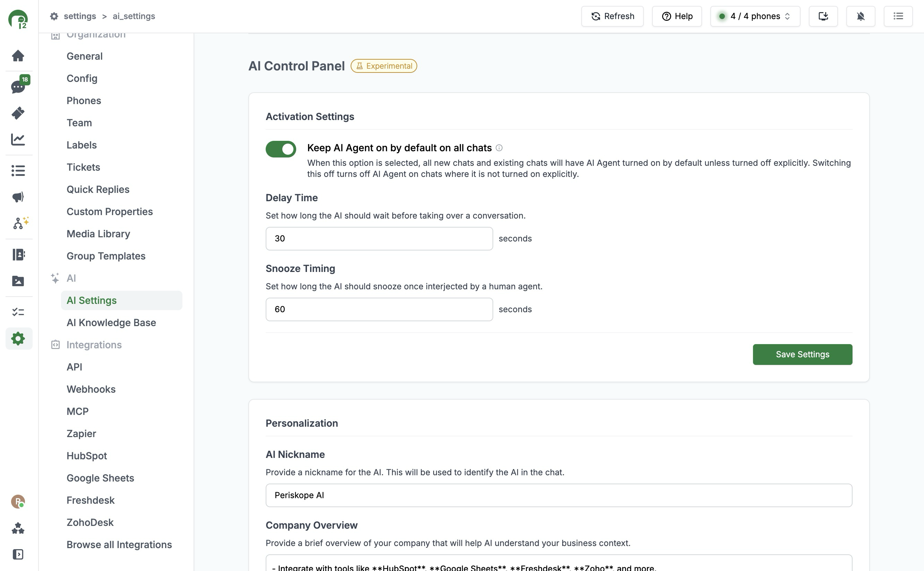Click the Delay Time seconds field
This screenshot has width=924, height=571.
[x=379, y=239]
